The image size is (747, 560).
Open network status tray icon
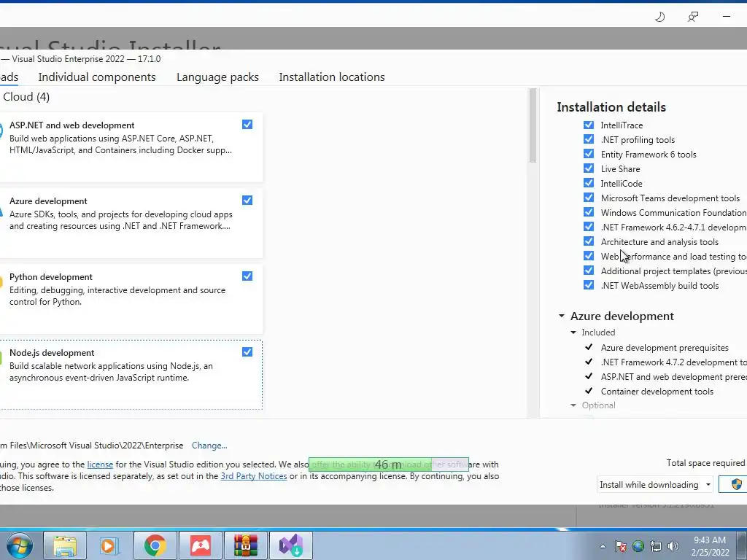pyautogui.click(x=656, y=546)
